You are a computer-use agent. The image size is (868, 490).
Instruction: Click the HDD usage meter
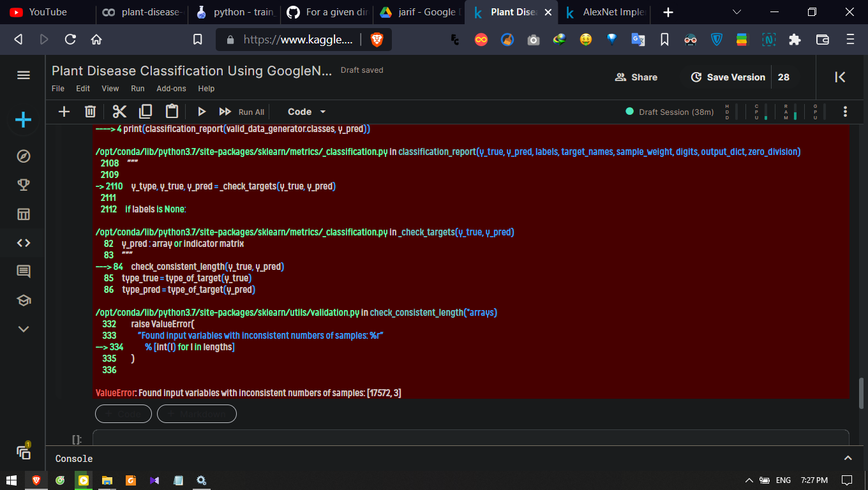click(731, 112)
